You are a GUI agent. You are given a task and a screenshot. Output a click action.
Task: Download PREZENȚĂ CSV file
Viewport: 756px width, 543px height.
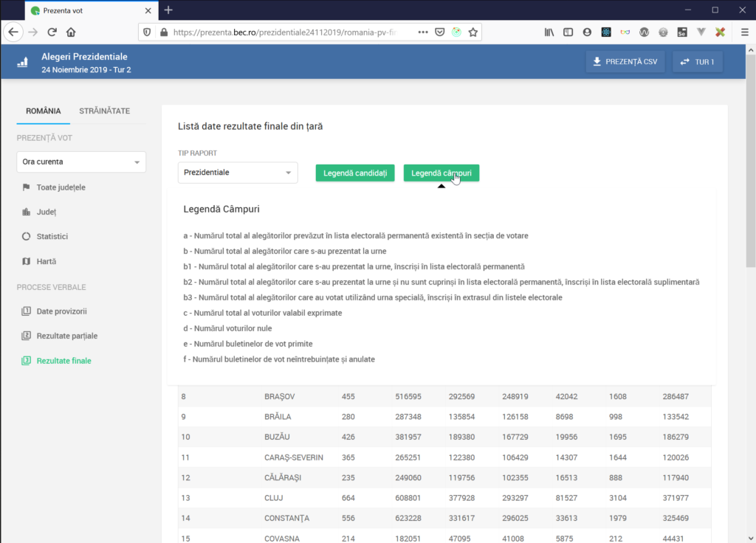625,62
